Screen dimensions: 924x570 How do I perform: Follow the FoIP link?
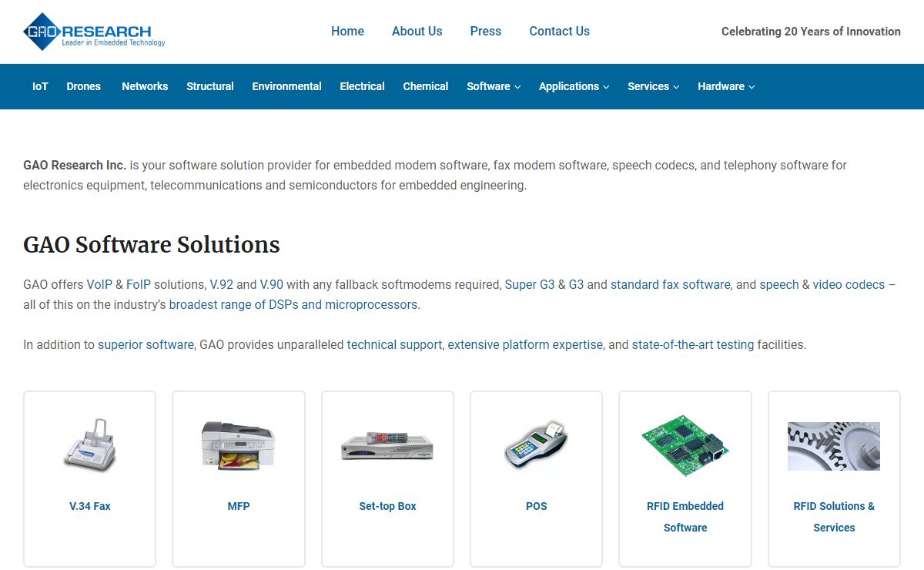138,284
